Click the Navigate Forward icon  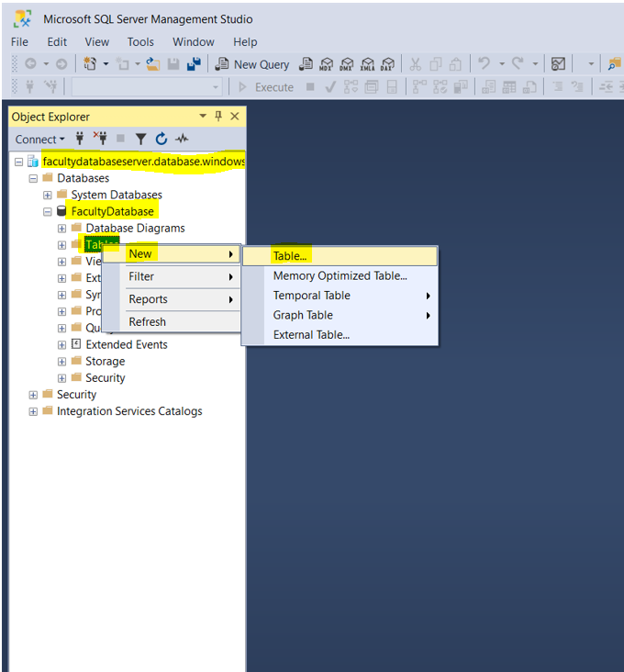(61, 64)
